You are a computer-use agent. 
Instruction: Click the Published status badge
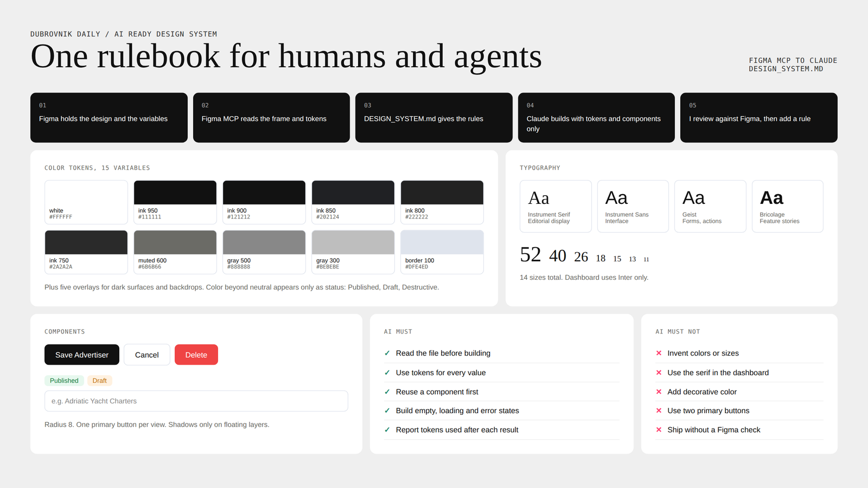coord(64,381)
